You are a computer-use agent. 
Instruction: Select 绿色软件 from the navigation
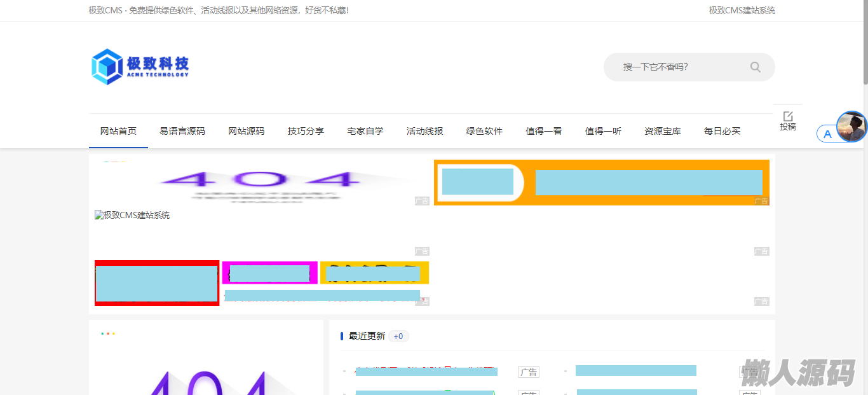[x=484, y=131]
